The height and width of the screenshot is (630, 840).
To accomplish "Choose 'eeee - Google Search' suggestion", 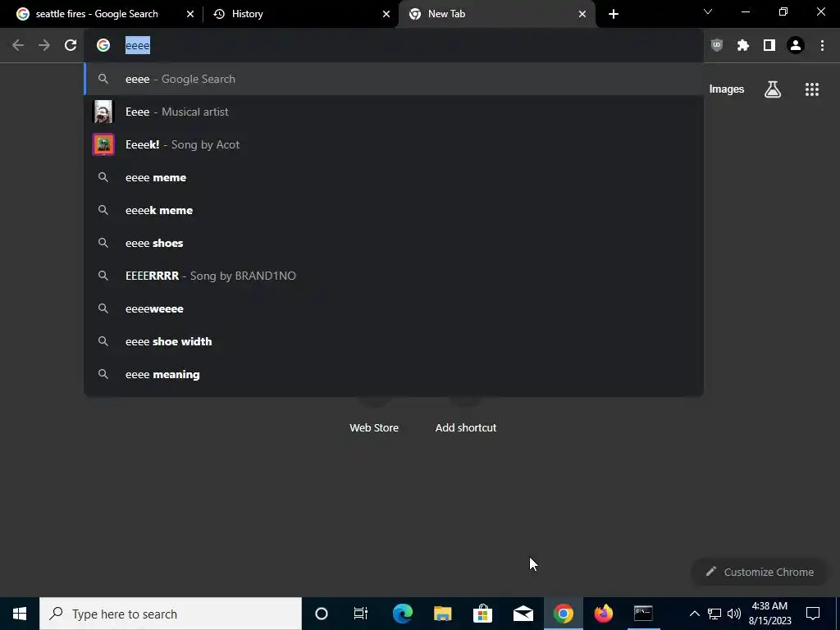I will click(x=394, y=79).
